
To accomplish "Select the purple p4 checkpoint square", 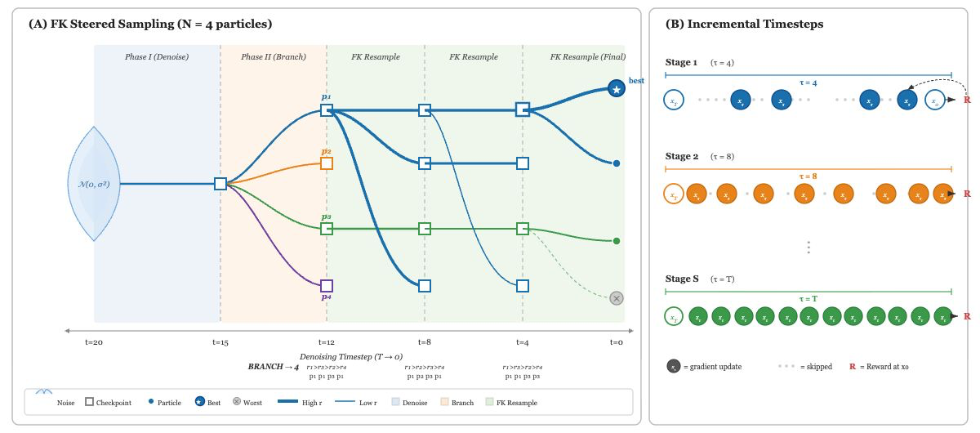I will (x=327, y=286).
